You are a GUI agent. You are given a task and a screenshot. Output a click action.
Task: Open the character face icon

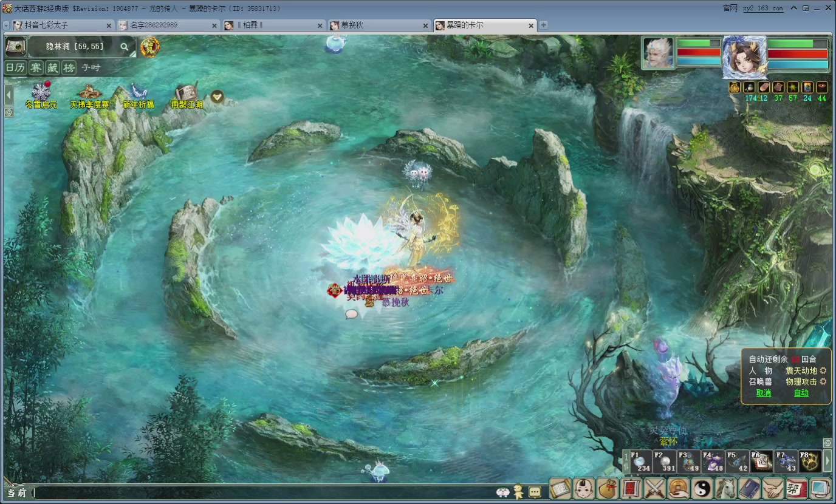click(584, 488)
